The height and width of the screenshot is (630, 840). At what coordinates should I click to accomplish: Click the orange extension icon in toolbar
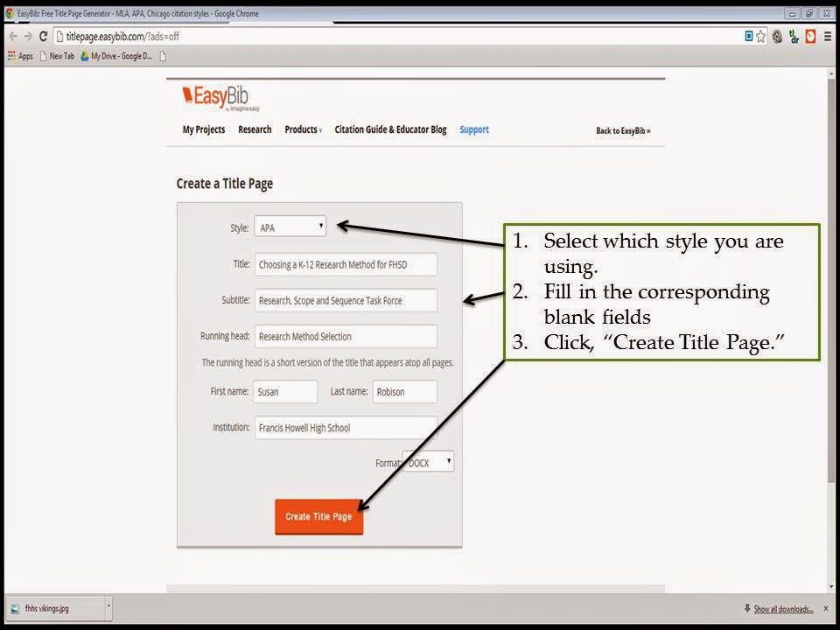[x=810, y=37]
